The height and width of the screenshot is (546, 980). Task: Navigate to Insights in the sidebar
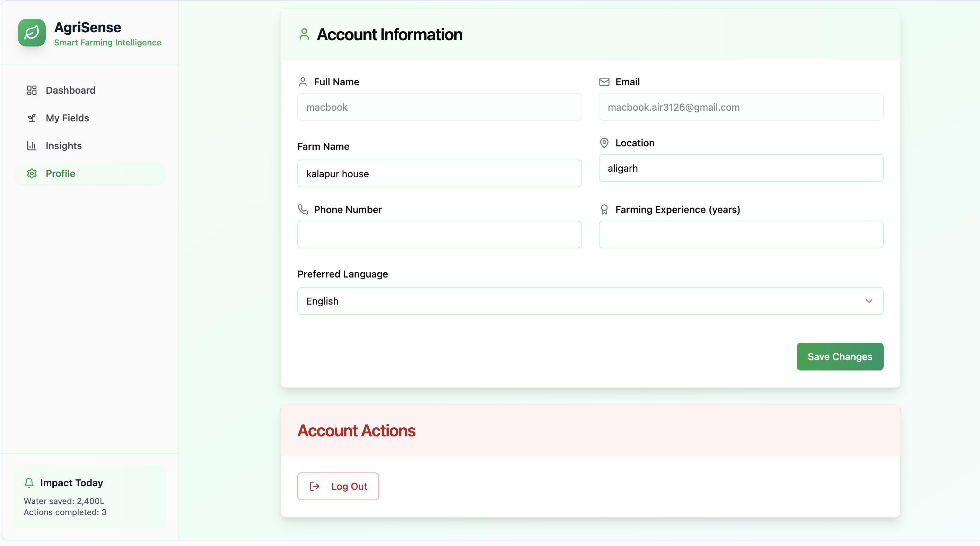coord(63,146)
